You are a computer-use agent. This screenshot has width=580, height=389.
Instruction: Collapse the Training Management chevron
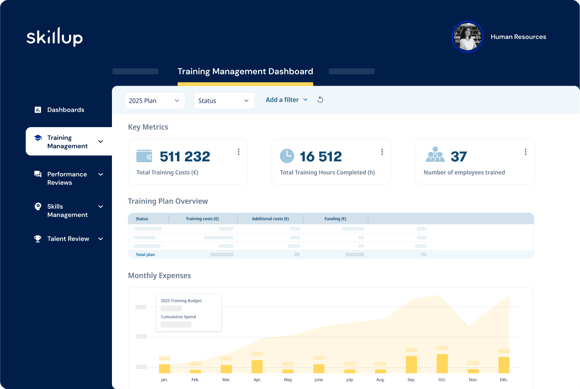100,142
